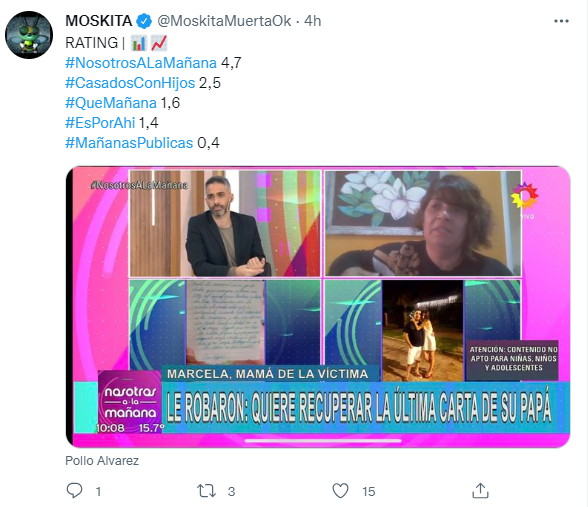Click the reply count of 1
Screen dimensions: 588x507
click(98, 492)
